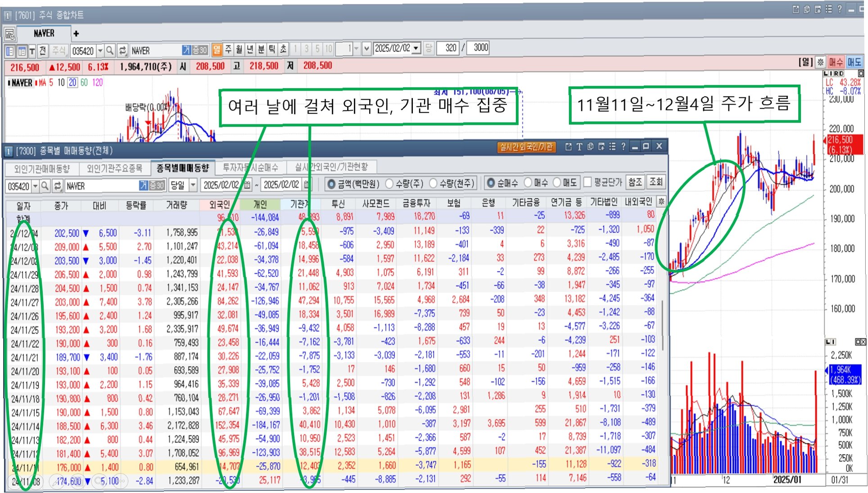Open start date calendar in 7300 panel

(248, 185)
